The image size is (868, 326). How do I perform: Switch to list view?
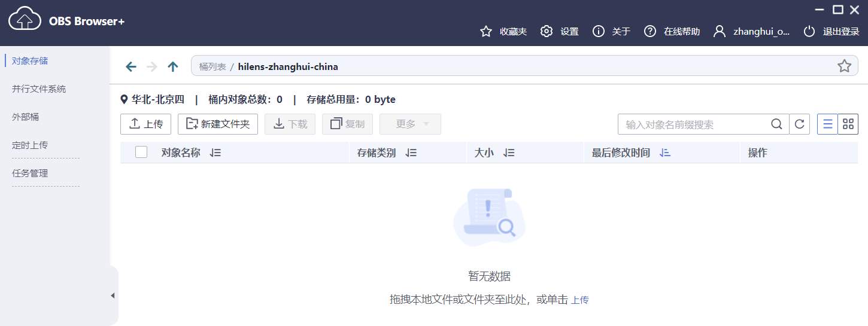[828, 124]
